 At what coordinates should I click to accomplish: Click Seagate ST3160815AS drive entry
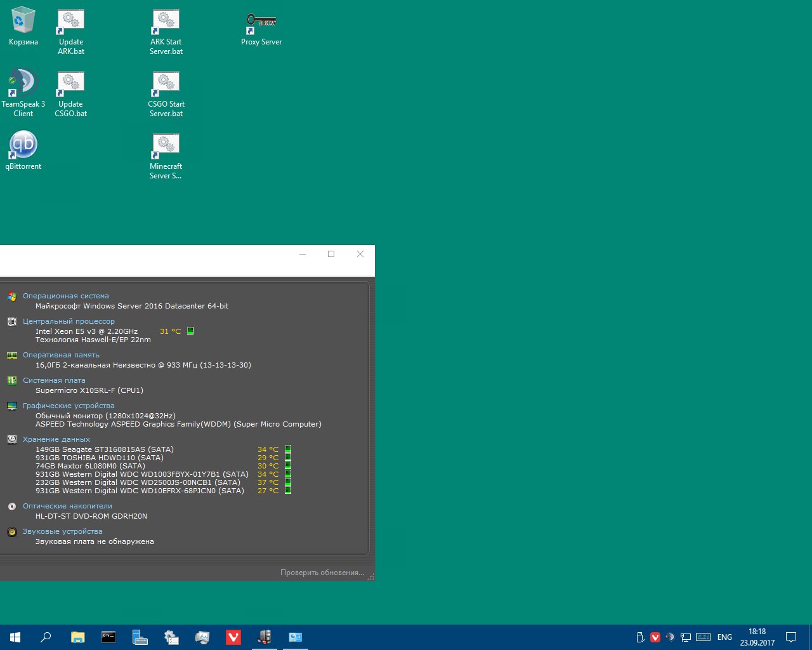coord(104,449)
